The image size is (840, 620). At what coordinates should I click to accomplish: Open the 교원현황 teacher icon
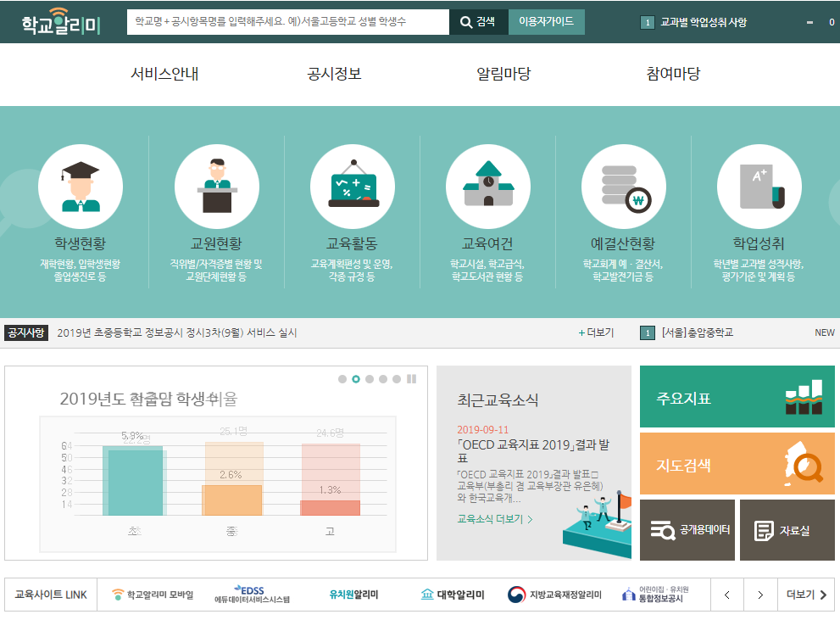tap(216, 187)
